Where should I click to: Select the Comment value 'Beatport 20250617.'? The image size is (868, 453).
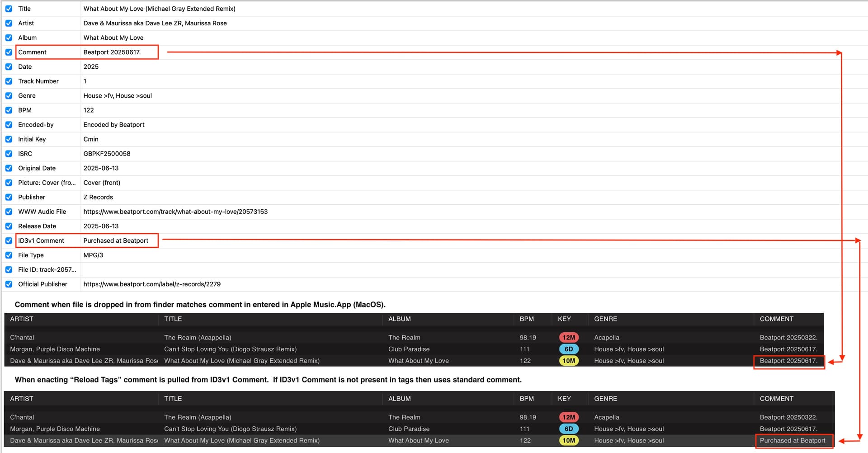112,52
